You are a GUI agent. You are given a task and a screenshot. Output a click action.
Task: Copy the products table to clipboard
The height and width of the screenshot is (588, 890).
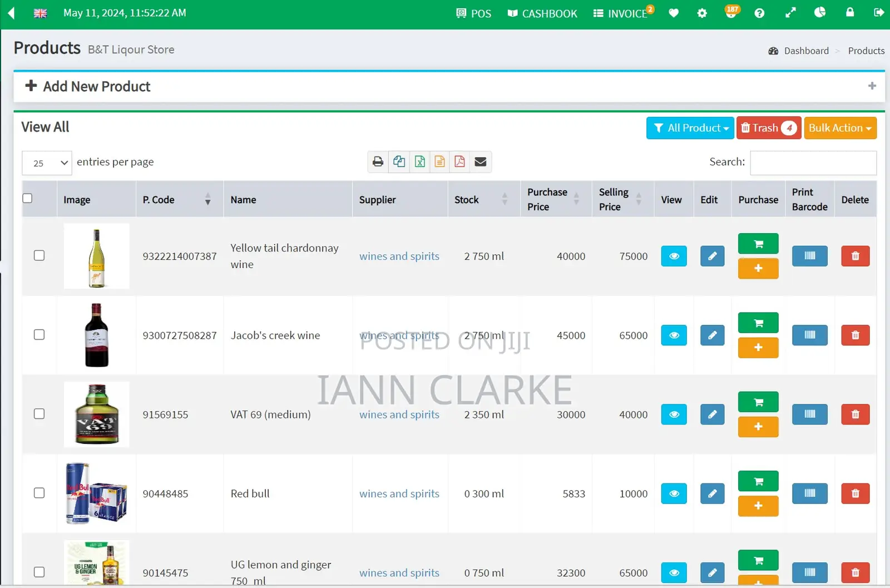(399, 162)
